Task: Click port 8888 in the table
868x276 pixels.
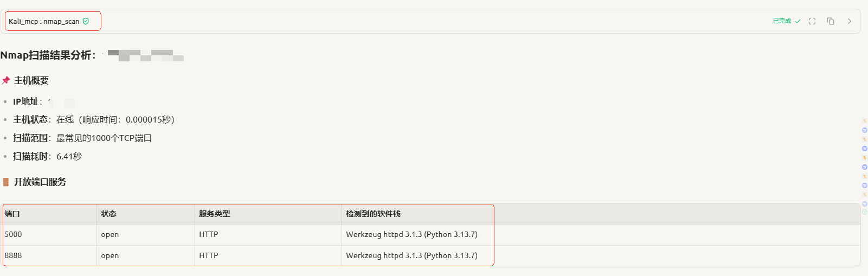Action: (x=14, y=255)
